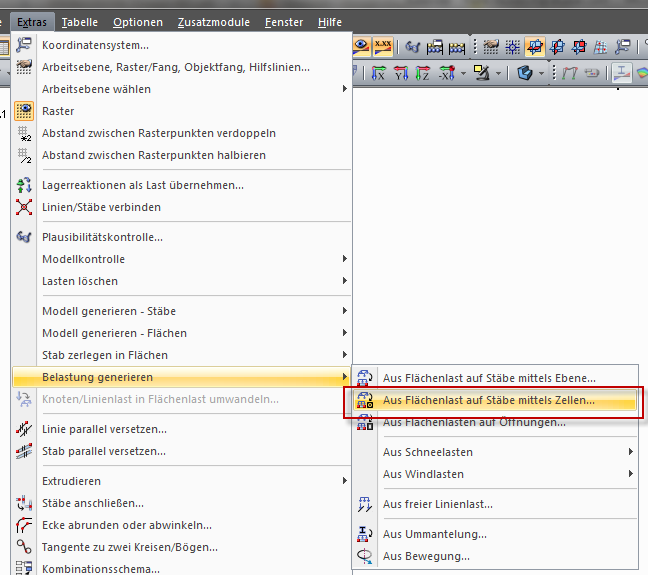Select Lagerreaktionen als Last übernehmen...
The height and width of the screenshot is (575, 648).
point(182,185)
